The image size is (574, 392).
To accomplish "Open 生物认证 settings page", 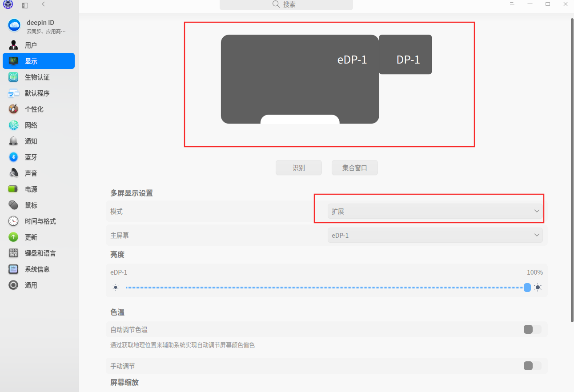I will (39, 77).
